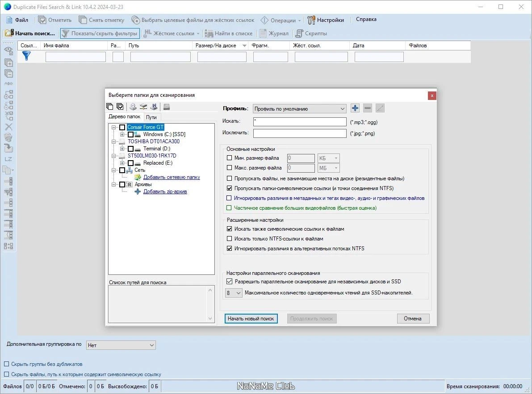Click Начать поиск... toolbar button
The height and width of the screenshot is (394, 532).
point(30,33)
